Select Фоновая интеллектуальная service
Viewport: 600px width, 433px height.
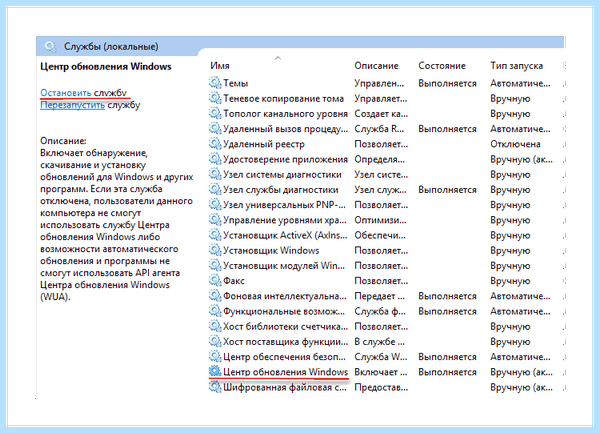[285, 296]
